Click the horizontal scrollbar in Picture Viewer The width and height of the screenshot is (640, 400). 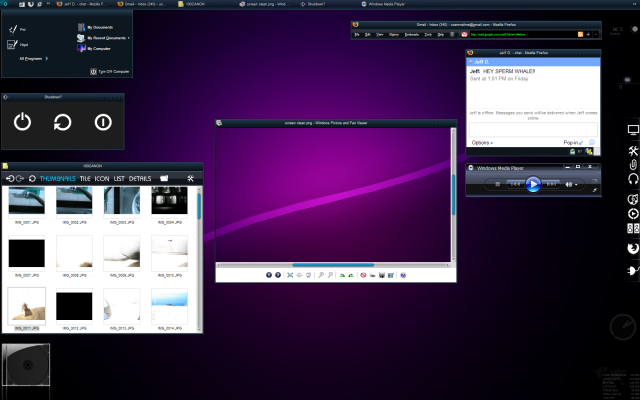[x=333, y=265]
